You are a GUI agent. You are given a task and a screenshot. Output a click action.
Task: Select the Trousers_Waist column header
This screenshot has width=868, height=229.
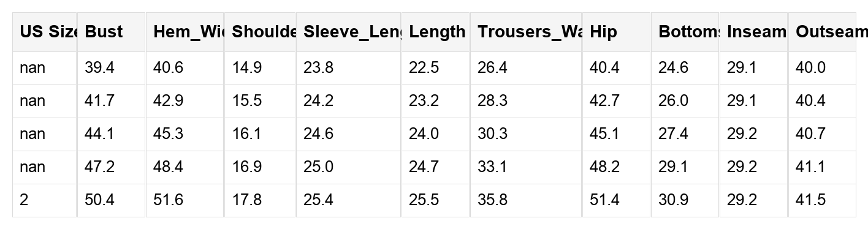[526, 32]
